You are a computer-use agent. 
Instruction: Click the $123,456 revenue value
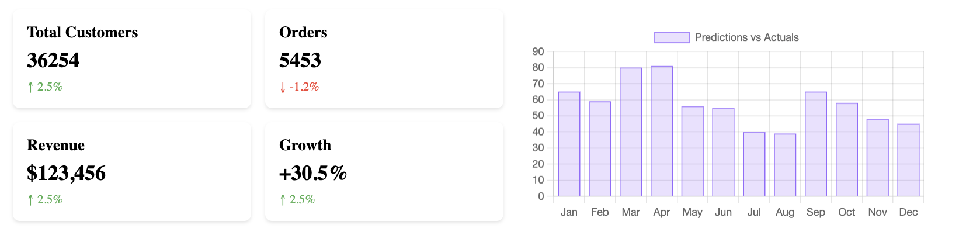click(x=66, y=173)
